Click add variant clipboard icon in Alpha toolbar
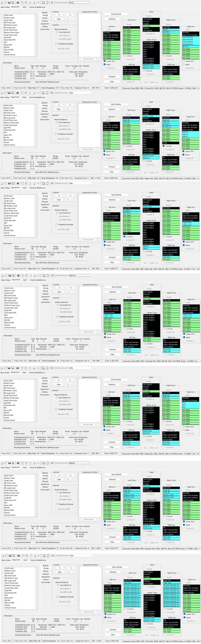The width and height of the screenshot is (201, 644). tap(43, 93)
